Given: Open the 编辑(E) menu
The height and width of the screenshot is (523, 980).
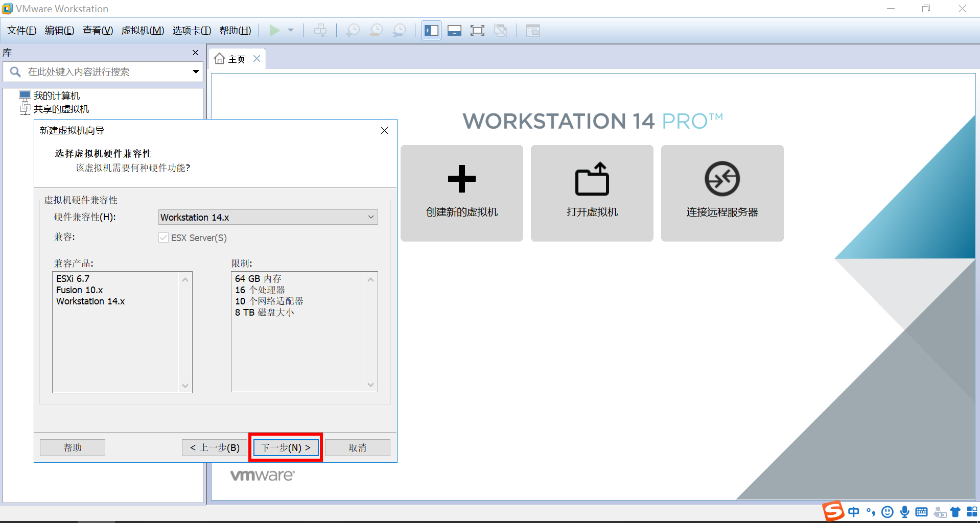Looking at the screenshot, I should pyautogui.click(x=60, y=31).
